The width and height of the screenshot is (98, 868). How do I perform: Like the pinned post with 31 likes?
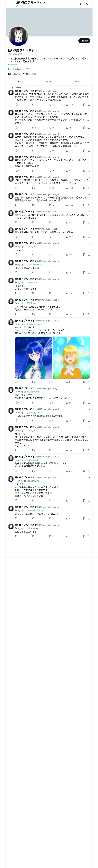point(51,105)
